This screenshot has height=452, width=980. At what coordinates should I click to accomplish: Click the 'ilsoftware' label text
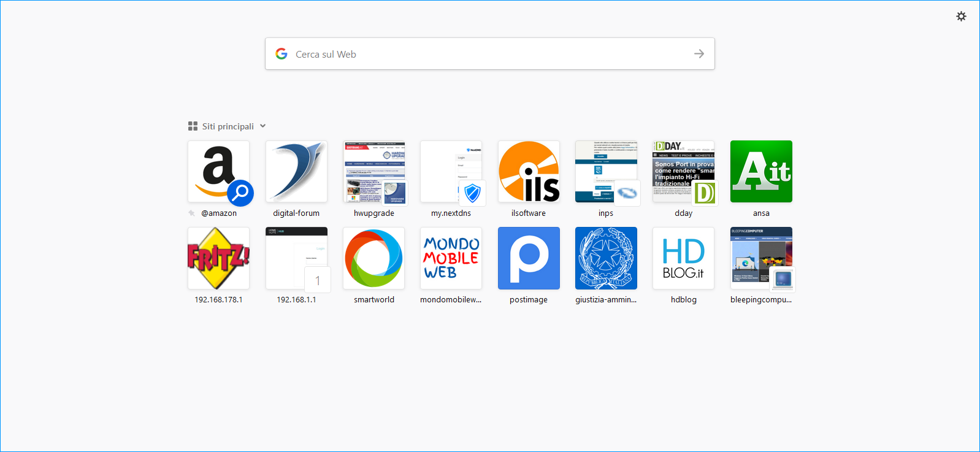pyautogui.click(x=529, y=213)
